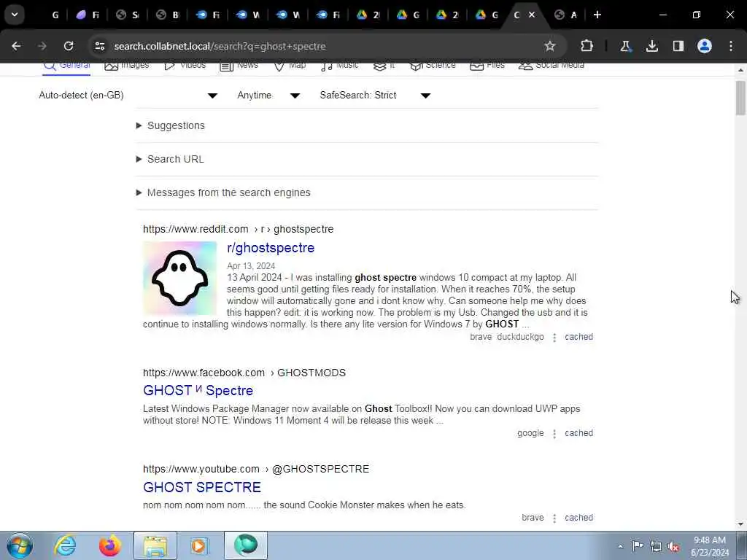Screen dimensions: 747x560
Task: Open the Action Center flag icon
Action: (638, 546)
